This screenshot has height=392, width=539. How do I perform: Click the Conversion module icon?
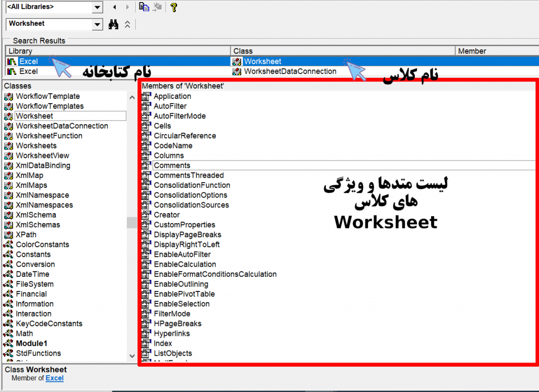click(8, 265)
